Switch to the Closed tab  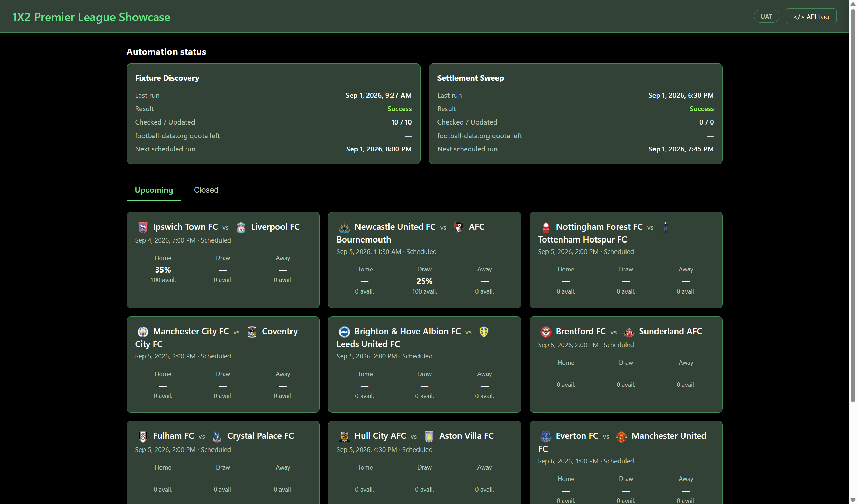[206, 190]
